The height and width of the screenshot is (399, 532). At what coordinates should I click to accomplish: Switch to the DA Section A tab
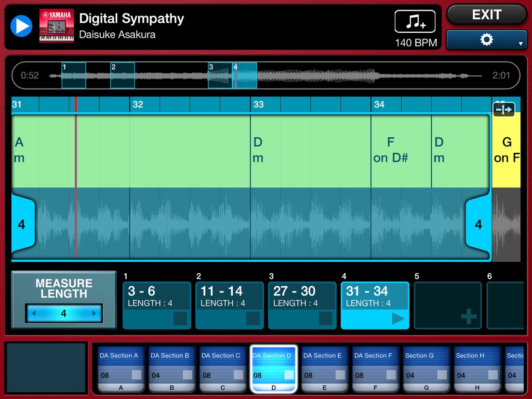click(x=120, y=368)
